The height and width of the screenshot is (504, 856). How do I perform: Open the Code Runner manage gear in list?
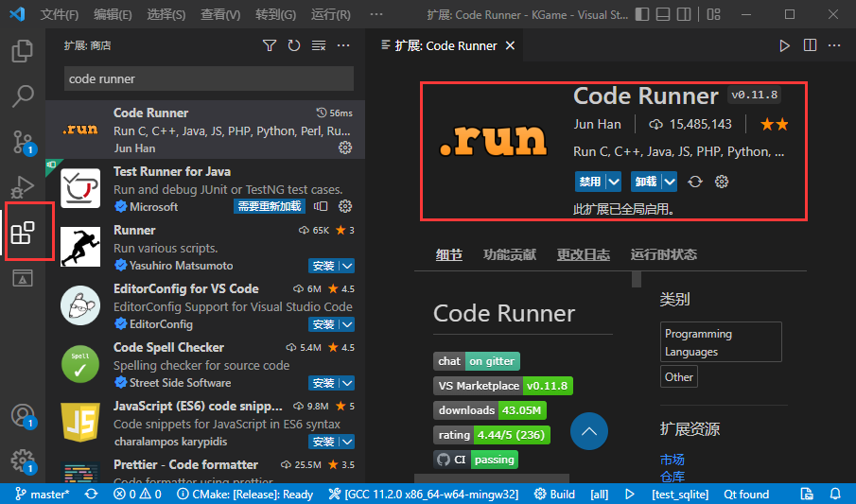click(x=345, y=148)
